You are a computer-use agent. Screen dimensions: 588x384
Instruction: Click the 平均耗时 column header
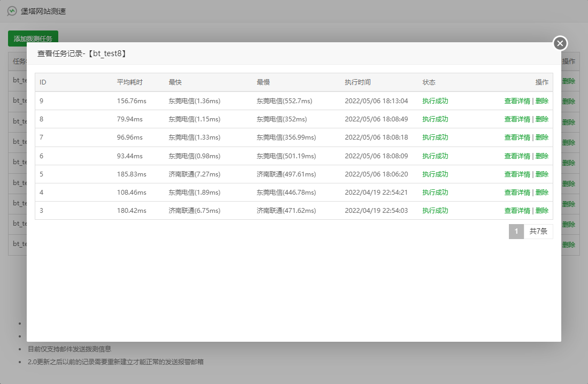pyautogui.click(x=130, y=82)
